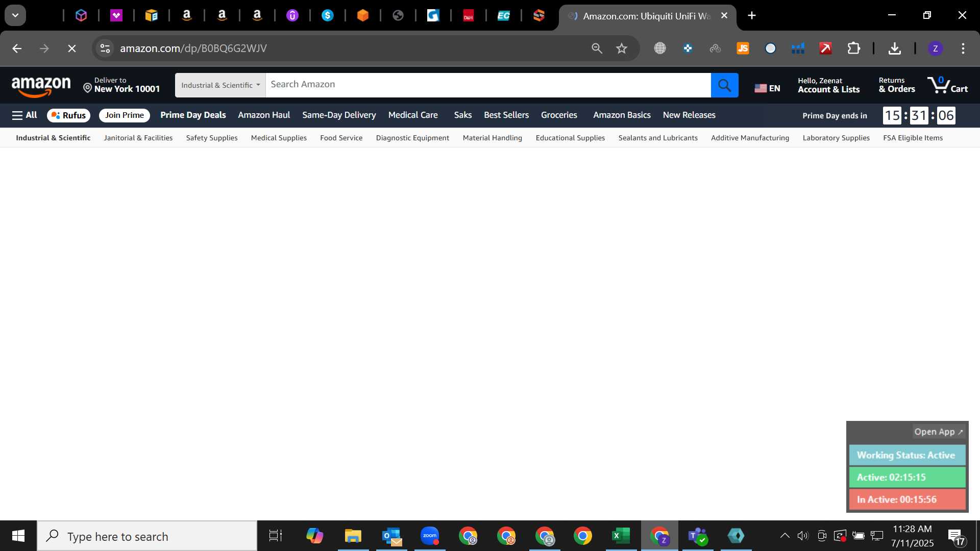Open Returns & Orders
The image size is (980, 551).
coord(897,85)
